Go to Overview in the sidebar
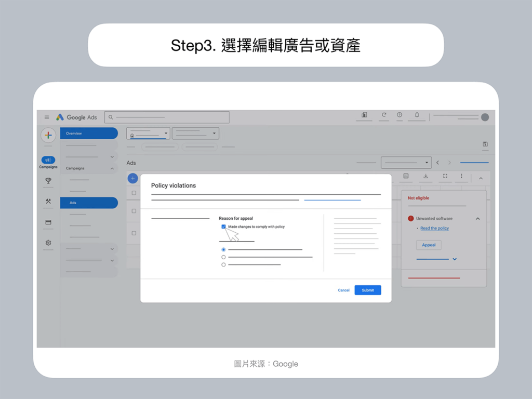The width and height of the screenshot is (532, 399). coord(88,134)
